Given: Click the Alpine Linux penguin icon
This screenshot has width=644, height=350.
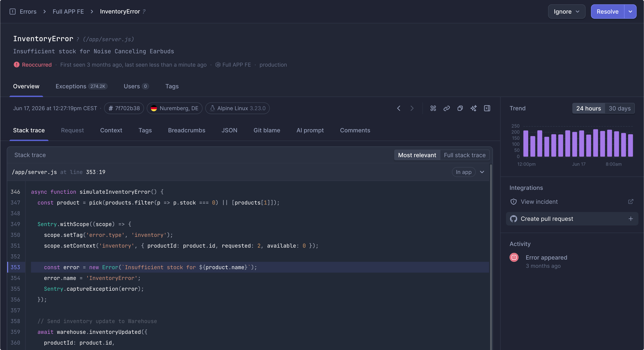Looking at the screenshot, I should click(212, 108).
